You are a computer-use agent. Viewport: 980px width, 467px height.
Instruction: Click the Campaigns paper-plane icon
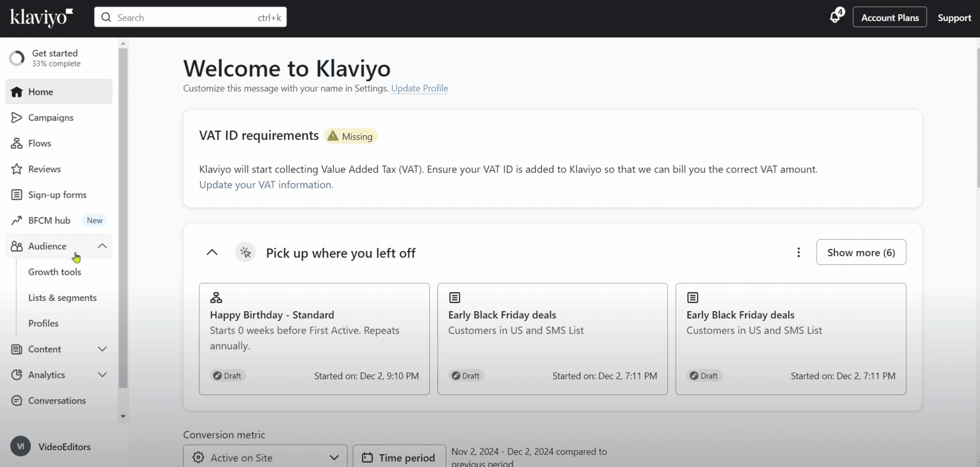(x=16, y=117)
